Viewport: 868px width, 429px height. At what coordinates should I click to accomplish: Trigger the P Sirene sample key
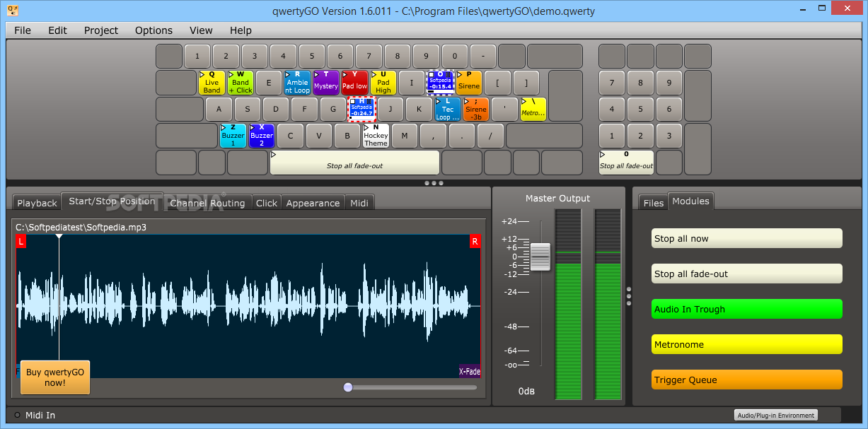pyautogui.click(x=469, y=83)
